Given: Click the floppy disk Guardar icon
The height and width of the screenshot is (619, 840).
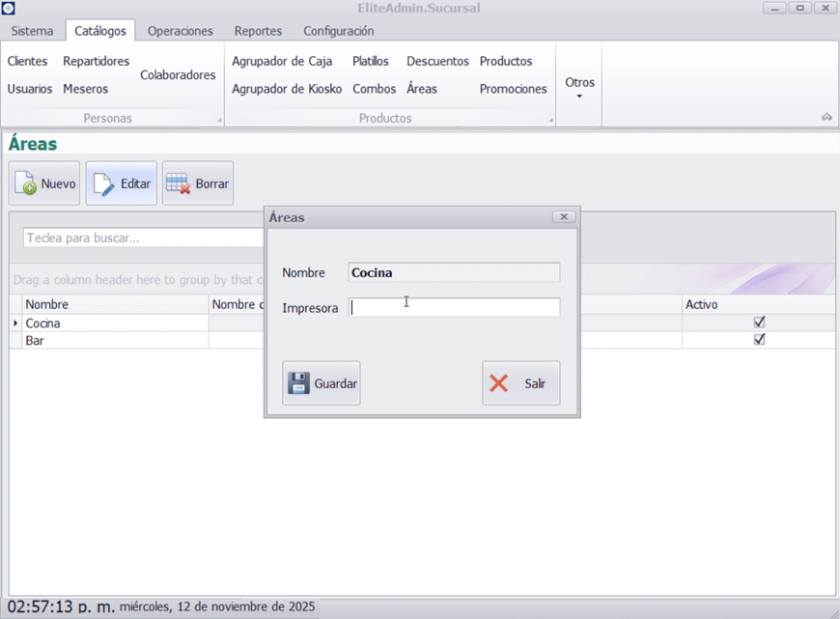Looking at the screenshot, I should (299, 383).
